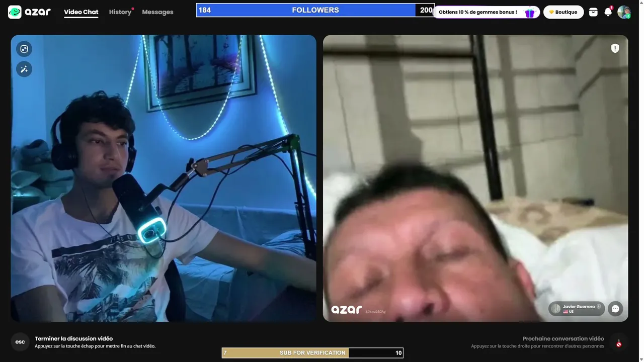The image size is (644, 362).
Task: Open the notifications bell
Action: [x=608, y=12]
